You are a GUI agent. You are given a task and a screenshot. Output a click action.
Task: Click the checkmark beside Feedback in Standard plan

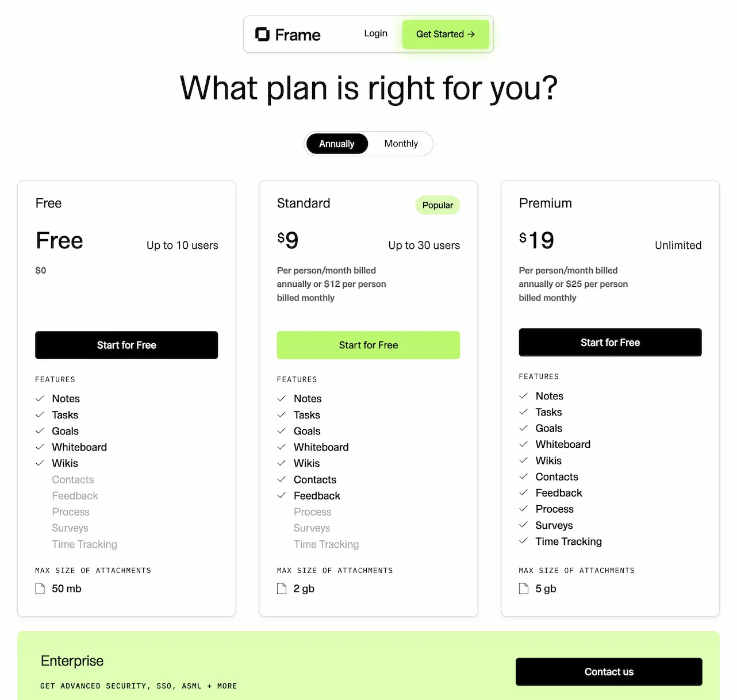click(x=282, y=495)
